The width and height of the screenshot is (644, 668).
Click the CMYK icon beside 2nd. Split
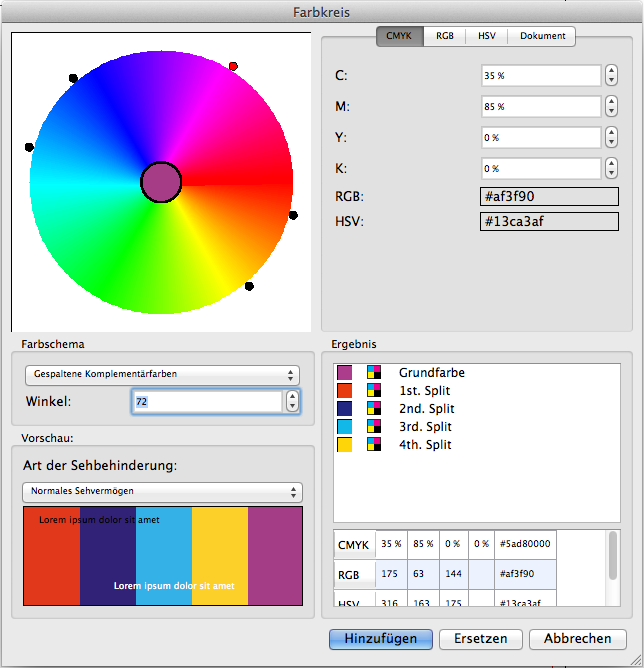point(374,409)
